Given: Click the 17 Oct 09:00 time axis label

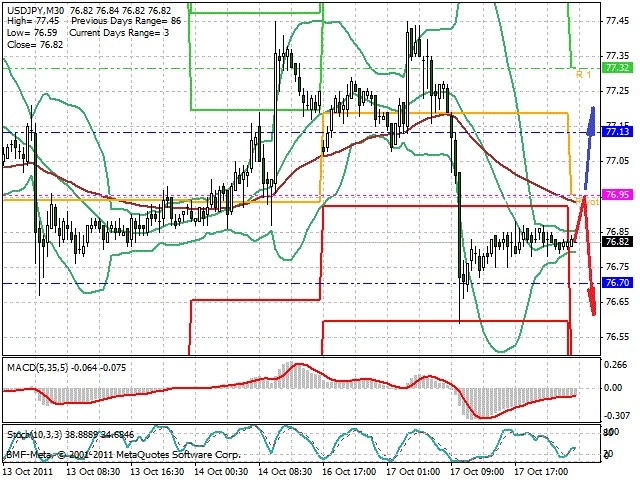Looking at the screenshot, I should click(x=477, y=471).
